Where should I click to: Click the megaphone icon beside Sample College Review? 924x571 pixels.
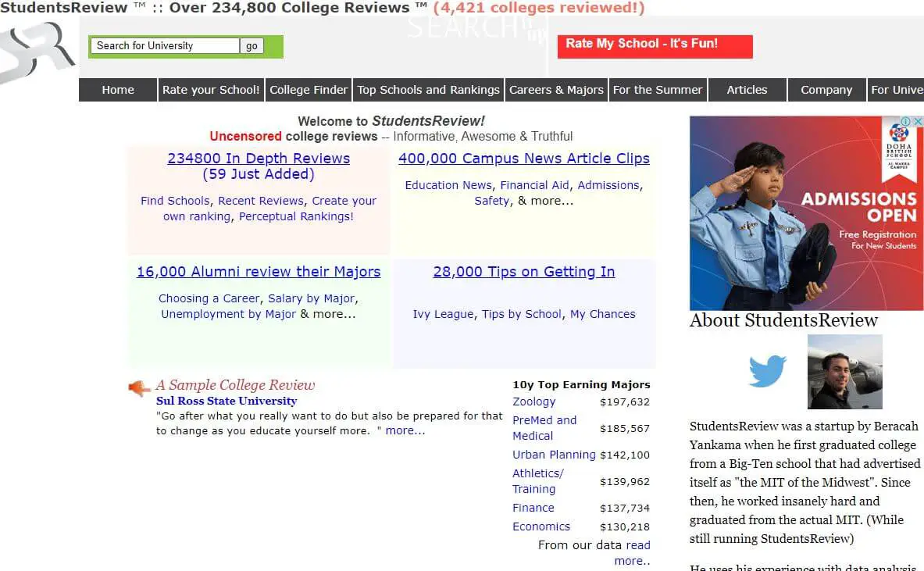[x=140, y=387]
